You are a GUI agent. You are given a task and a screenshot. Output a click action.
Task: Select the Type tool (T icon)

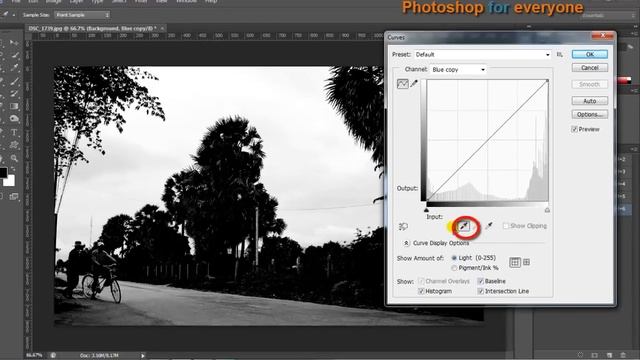[14, 132]
